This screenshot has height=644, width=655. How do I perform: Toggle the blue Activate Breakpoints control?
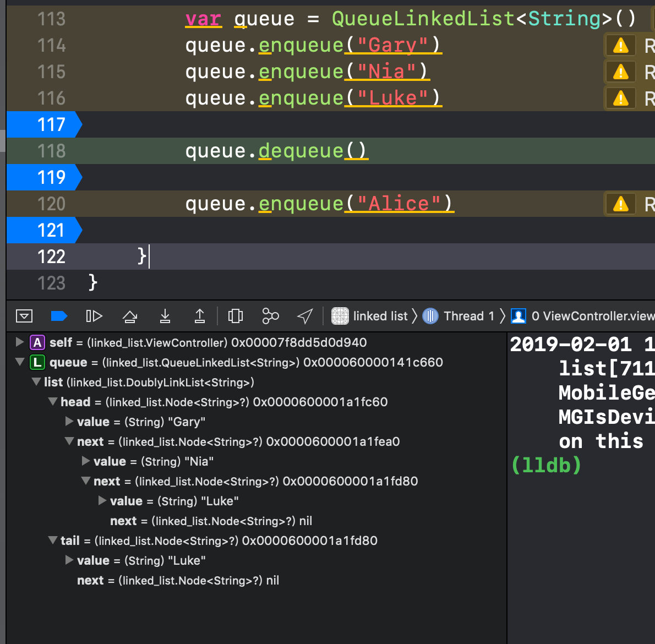pyautogui.click(x=59, y=316)
